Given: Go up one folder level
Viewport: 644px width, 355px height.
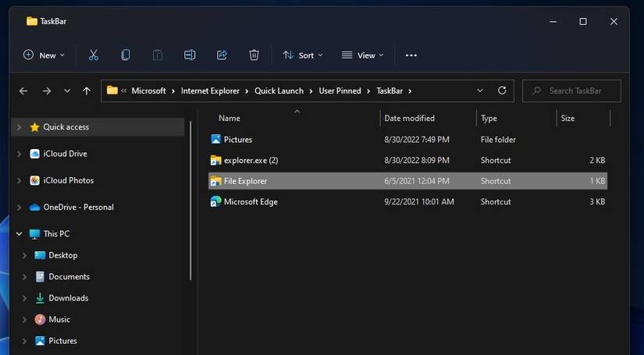Looking at the screenshot, I should tap(87, 91).
